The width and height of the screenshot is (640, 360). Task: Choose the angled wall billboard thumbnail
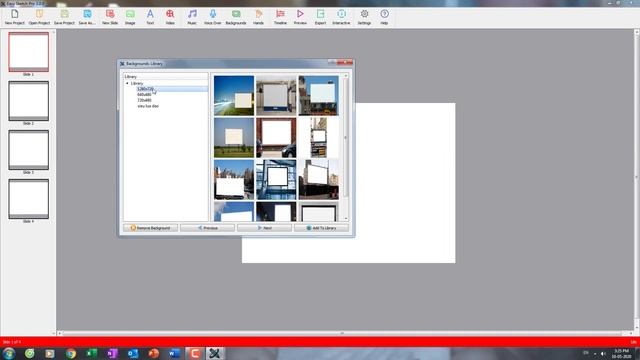point(318,180)
